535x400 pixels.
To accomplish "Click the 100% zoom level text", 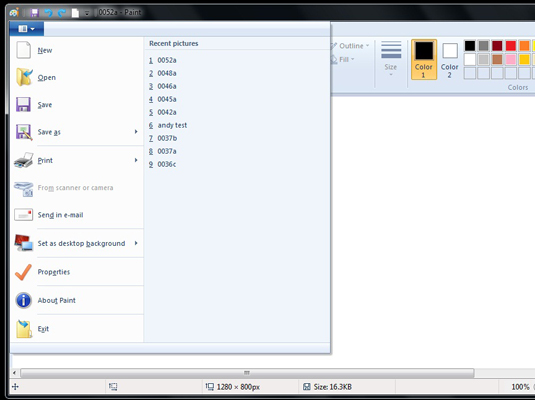I will click(520, 387).
